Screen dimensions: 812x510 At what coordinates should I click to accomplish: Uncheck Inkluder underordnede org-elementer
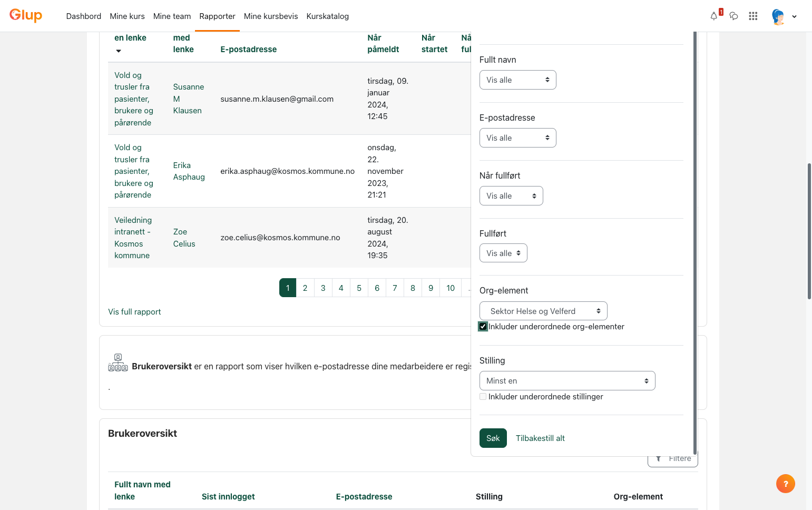(x=483, y=327)
